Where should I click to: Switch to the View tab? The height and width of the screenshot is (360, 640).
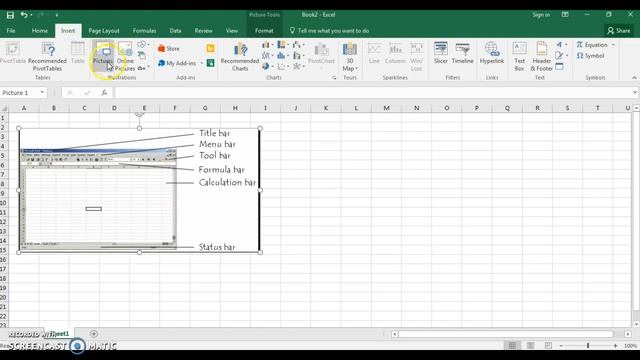[231, 31]
